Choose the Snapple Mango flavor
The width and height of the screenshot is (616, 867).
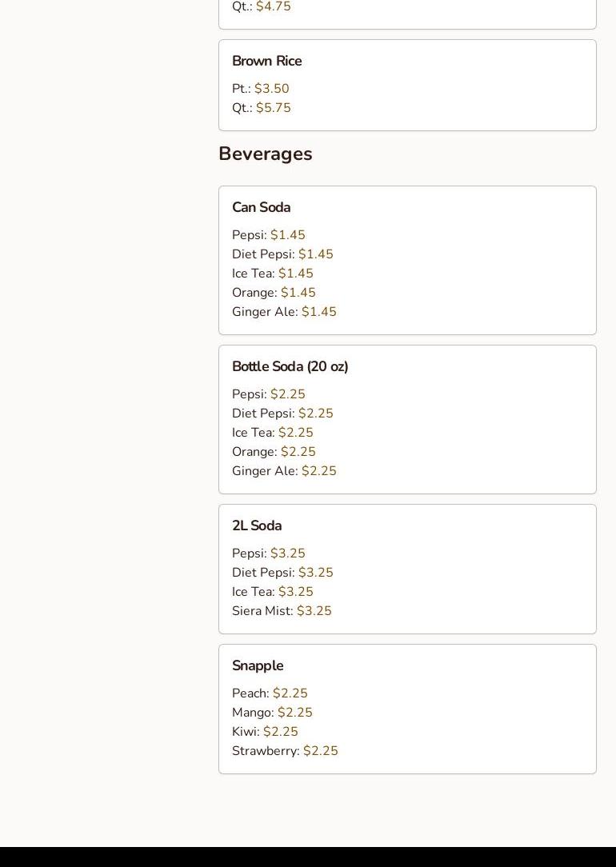tap(272, 713)
